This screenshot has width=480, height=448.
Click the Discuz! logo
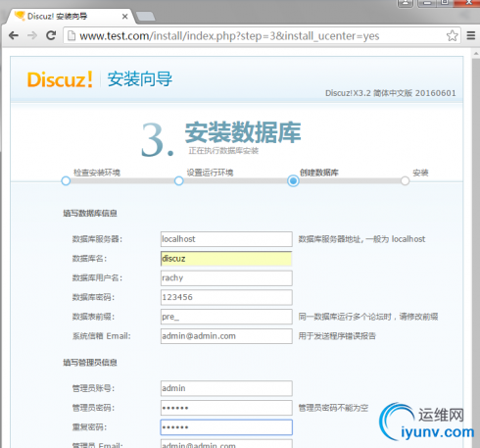pyautogui.click(x=60, y=79)
